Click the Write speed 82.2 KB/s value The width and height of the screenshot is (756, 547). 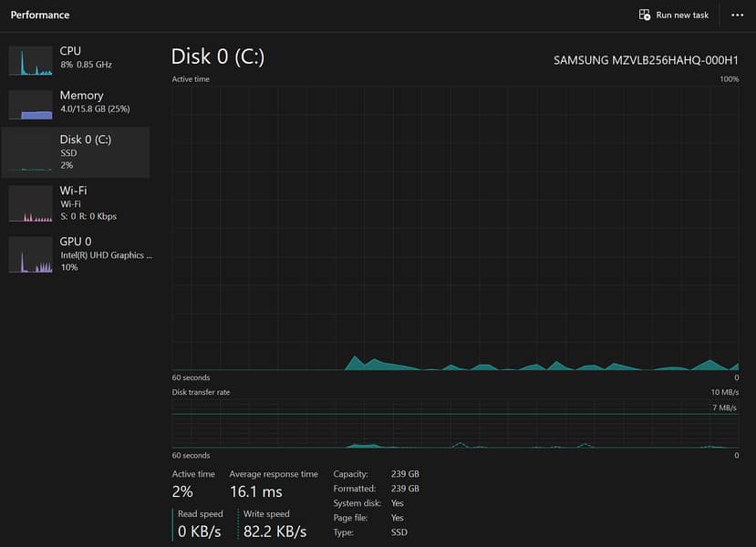pyautogui.click(x=274, y=532)
